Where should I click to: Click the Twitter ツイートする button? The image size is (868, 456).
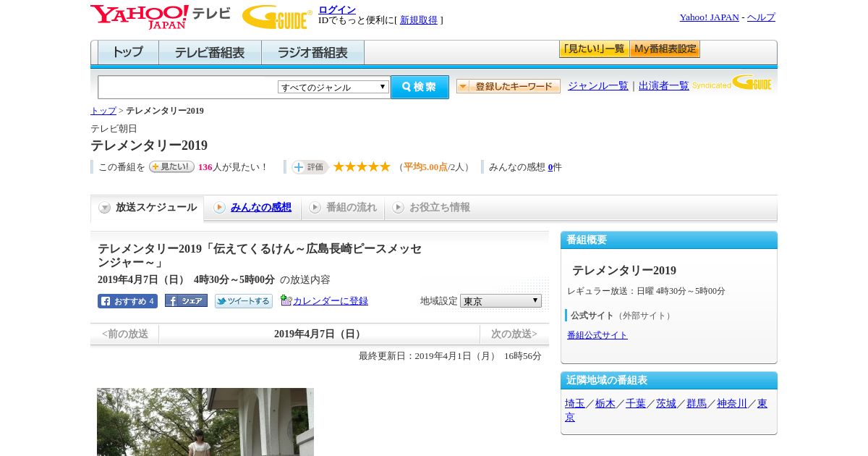coord(244,301)
